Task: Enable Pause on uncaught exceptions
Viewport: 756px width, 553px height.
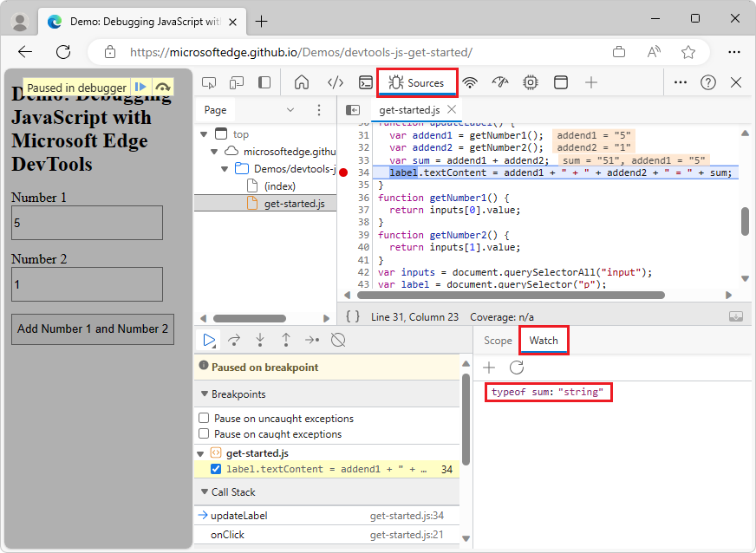Action: (x=204, y=419)
